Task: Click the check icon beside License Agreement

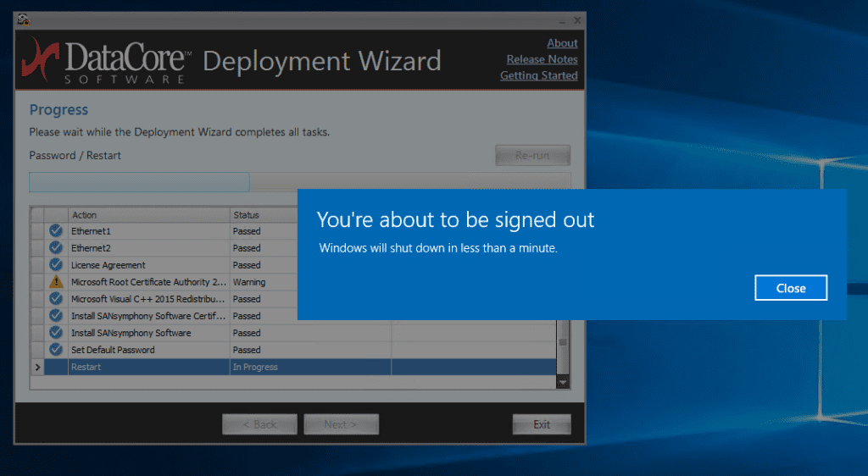Action: click(56, 265)
